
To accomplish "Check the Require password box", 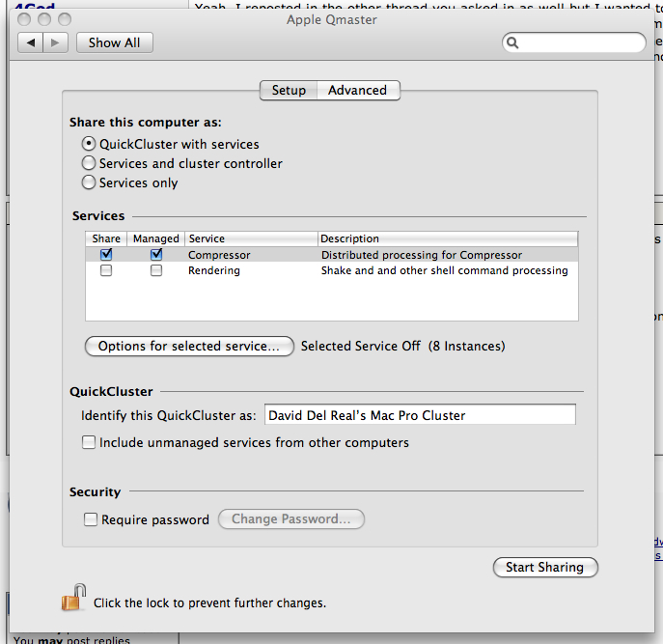I will 91,519.
